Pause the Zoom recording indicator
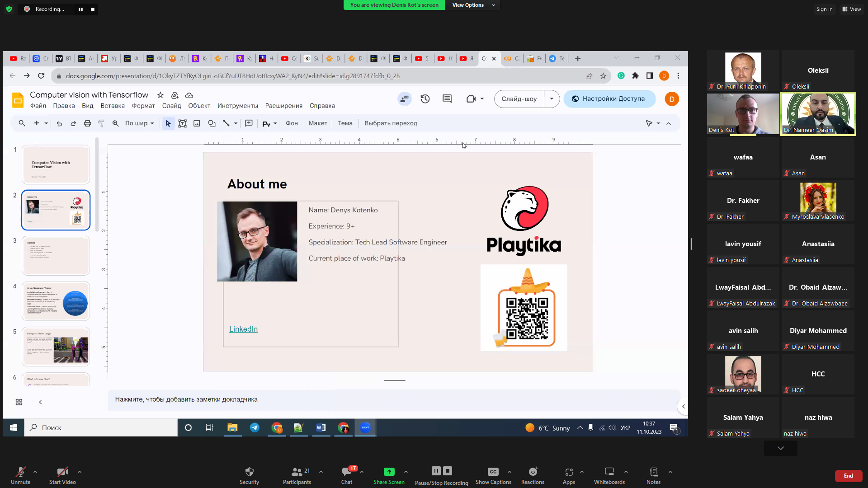The height and width of the screenshot is (488, 868). tap(80, 9)
